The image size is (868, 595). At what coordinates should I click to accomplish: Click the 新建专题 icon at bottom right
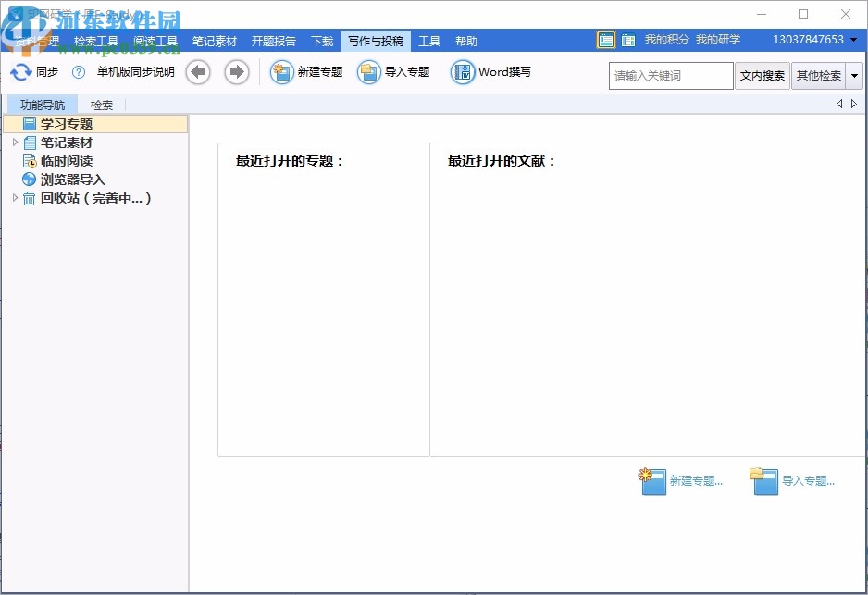coord(652,480)
